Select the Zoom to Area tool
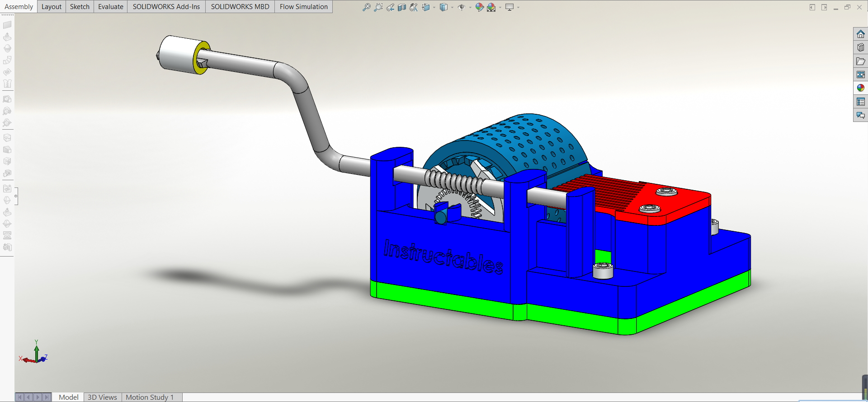868x402 pixels. [378, 7]
